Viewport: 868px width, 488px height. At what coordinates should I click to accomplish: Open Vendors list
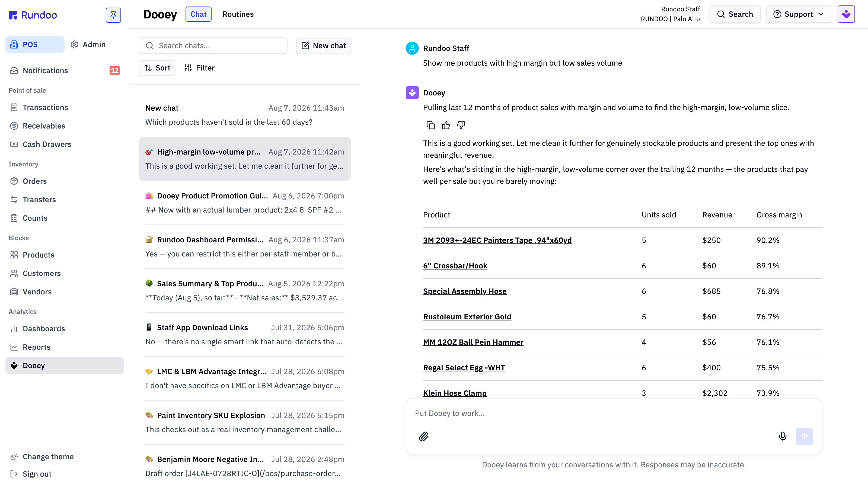point(65,292)
